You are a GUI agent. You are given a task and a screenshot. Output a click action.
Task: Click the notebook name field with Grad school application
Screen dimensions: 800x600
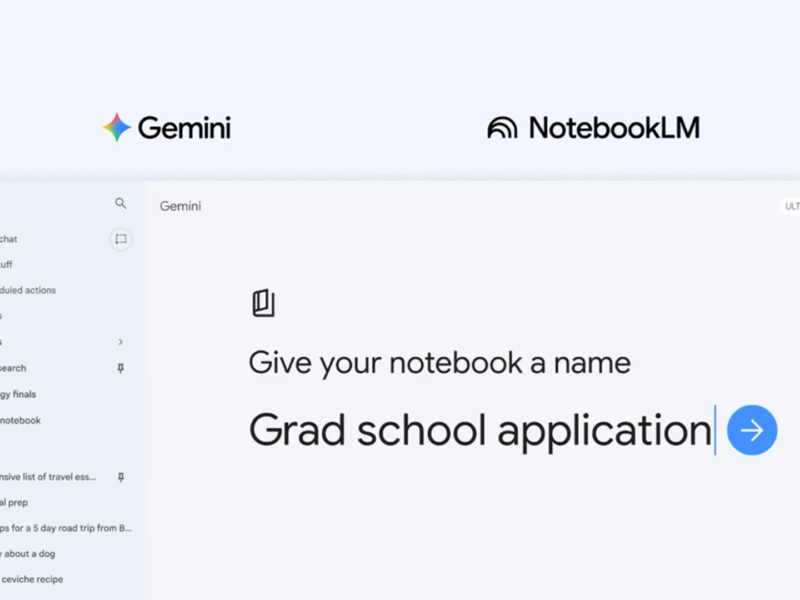[x=480, y=431]
